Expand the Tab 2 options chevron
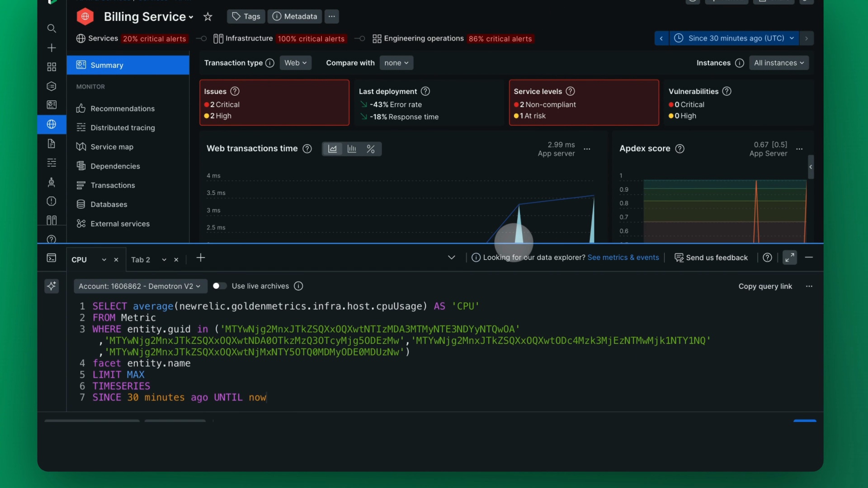Image resolution: width=868 pixels, height=488 pixels. click(x=164, y=260)
